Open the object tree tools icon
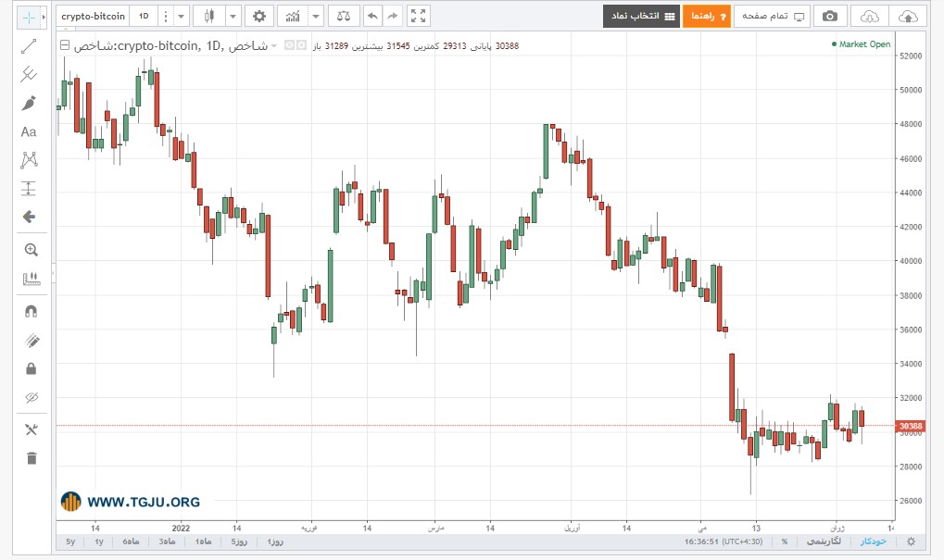Screen dimensions: 944x560 [x=31, y=429]
